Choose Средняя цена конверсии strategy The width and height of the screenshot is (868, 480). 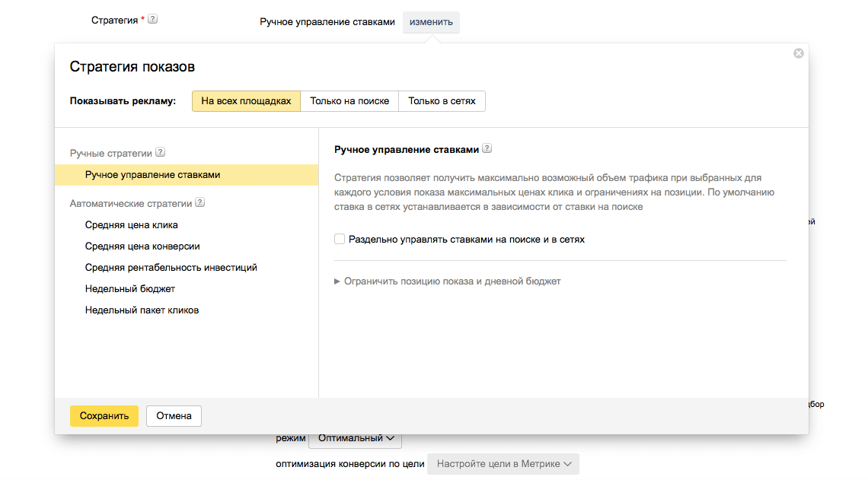(x=142, y=246)
